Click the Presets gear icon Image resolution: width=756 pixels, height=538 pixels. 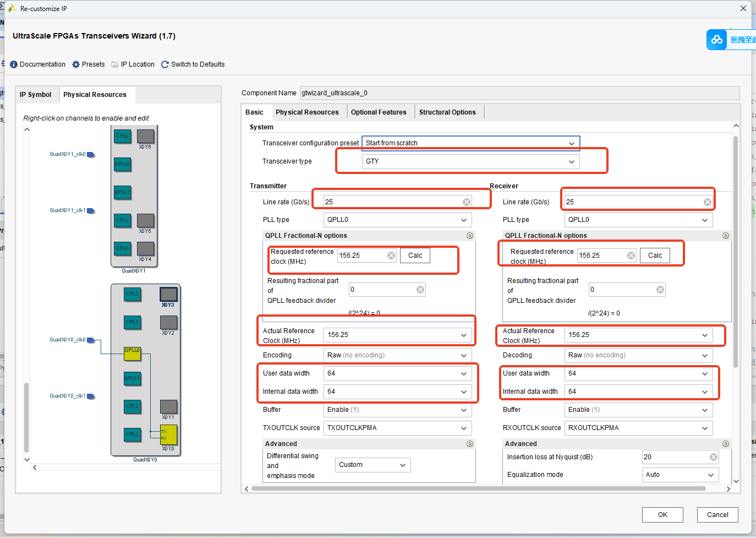click(x=76, y=64)
